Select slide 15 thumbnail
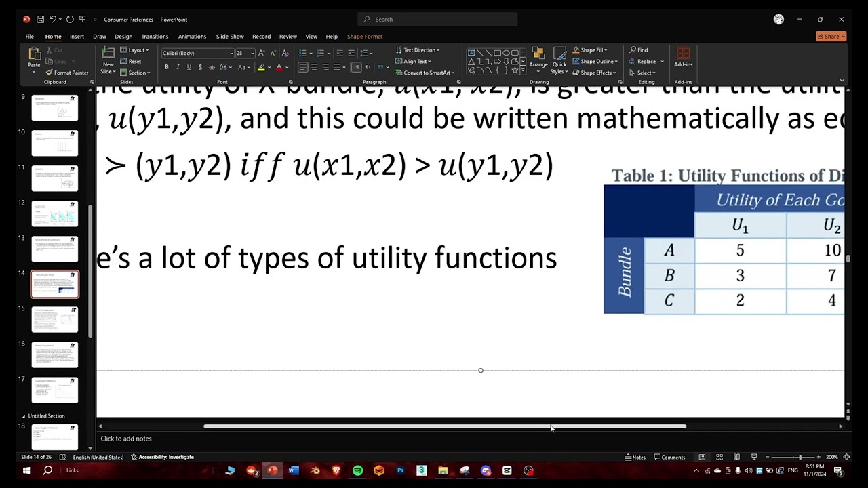 coord(55,319)
